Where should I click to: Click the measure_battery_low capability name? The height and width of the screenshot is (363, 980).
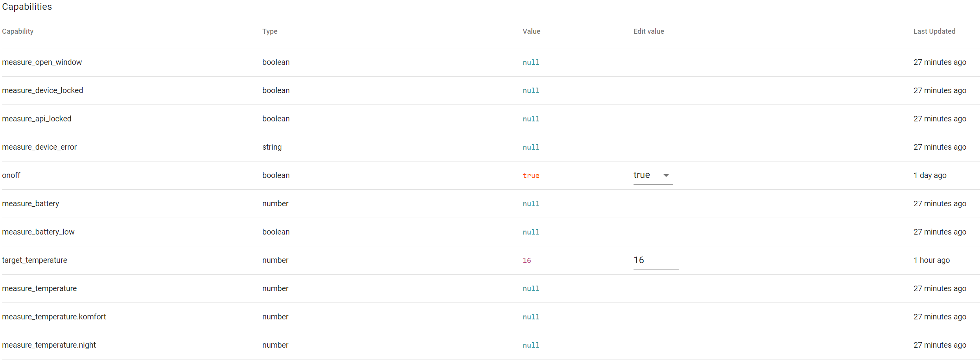point(38,232)
